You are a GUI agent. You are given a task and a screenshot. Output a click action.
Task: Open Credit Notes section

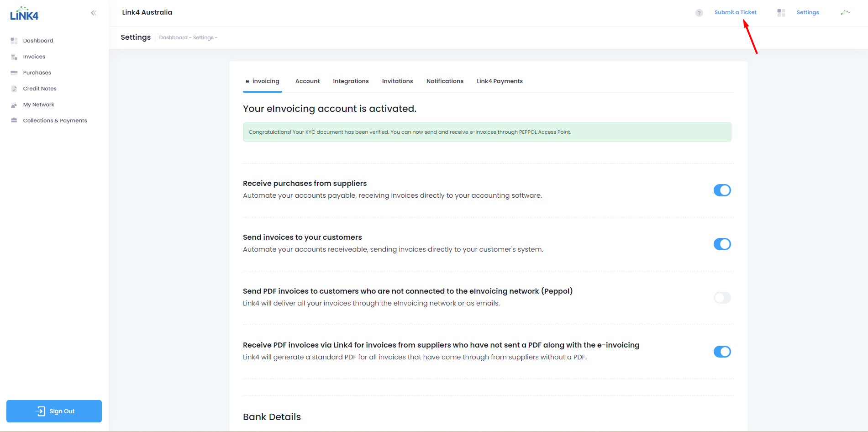coord(40,89)
